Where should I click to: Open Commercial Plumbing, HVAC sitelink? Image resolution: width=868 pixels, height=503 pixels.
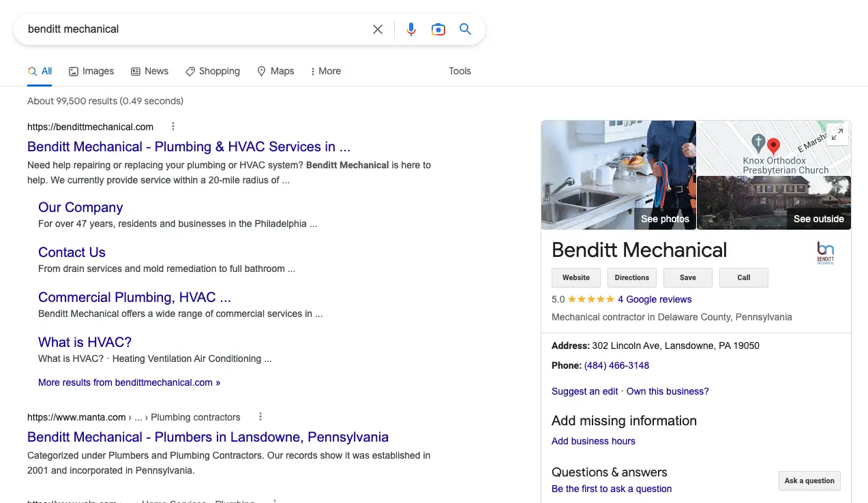click(134, 297)
